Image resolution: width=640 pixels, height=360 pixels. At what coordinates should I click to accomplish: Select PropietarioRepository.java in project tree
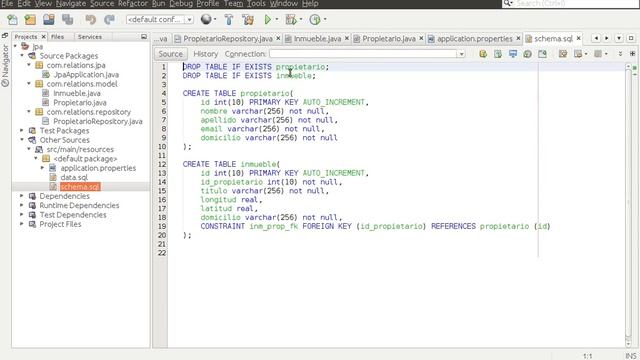98,121
